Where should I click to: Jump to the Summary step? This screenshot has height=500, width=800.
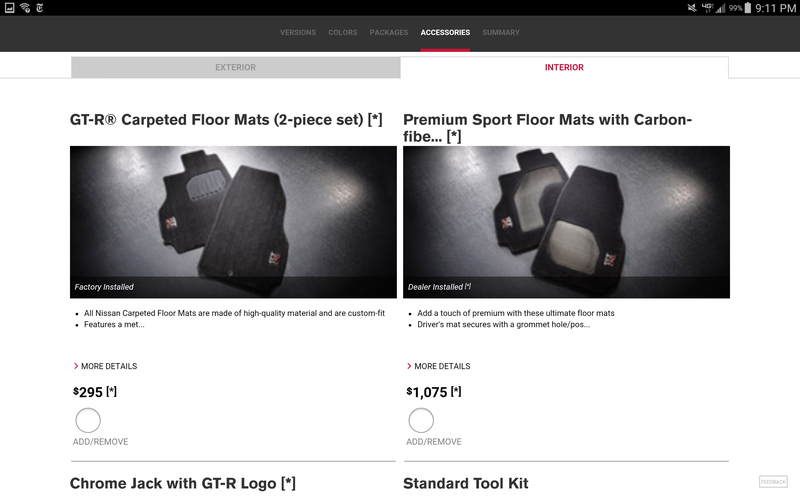click(501, 33)
